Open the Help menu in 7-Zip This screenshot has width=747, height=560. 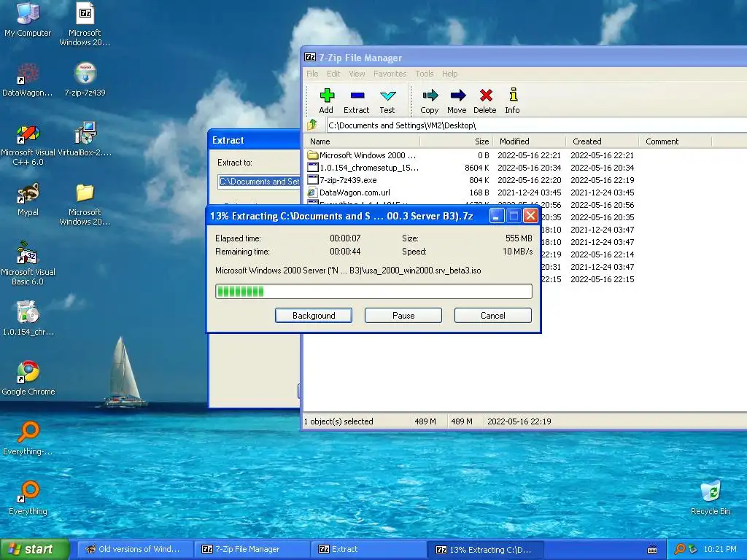tap(449, 74)
